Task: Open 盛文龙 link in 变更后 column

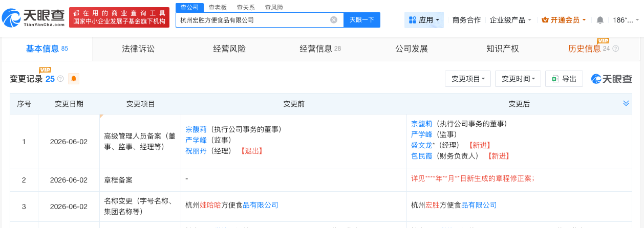Action: [421, 145]
